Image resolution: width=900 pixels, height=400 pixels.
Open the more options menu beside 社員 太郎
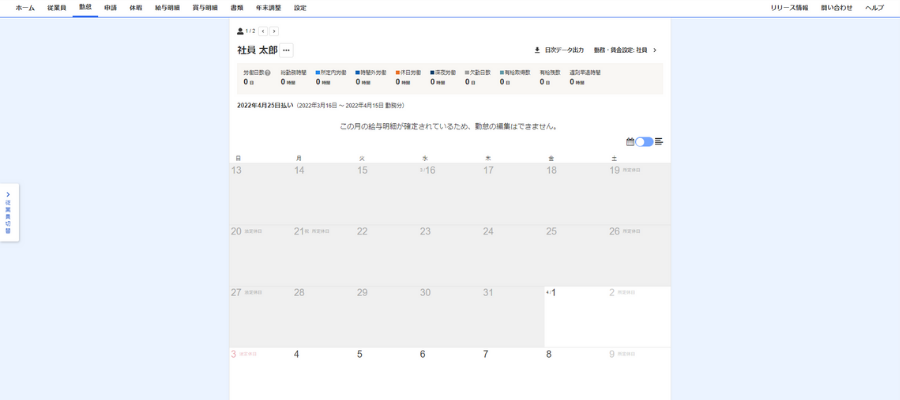coord(286,50)
